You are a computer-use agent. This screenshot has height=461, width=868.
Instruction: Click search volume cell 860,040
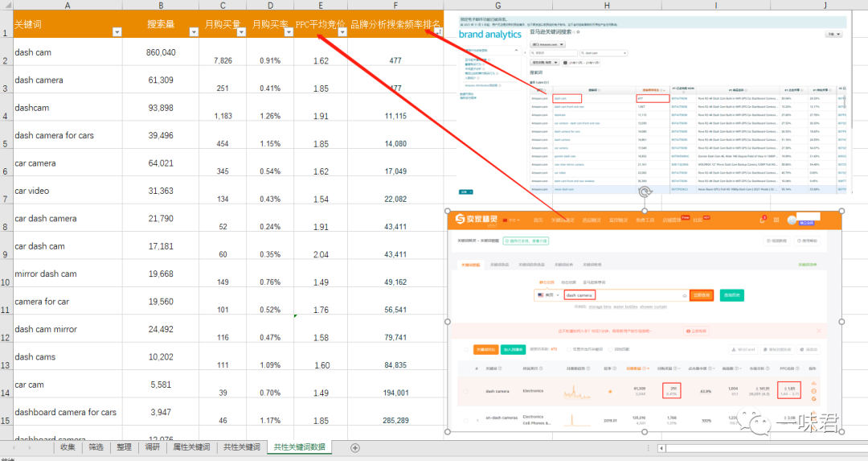[161, 52]
